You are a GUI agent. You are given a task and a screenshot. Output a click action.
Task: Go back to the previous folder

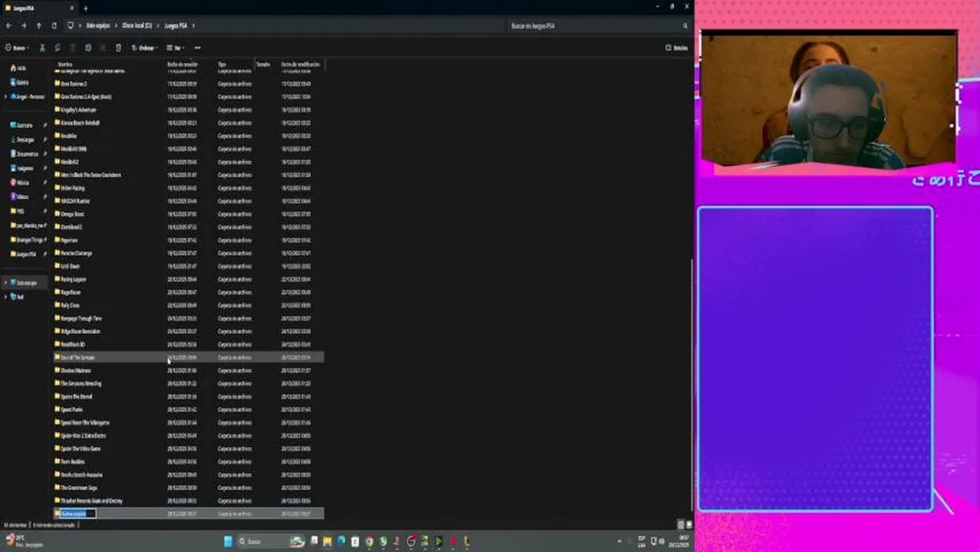pos(8,25)
